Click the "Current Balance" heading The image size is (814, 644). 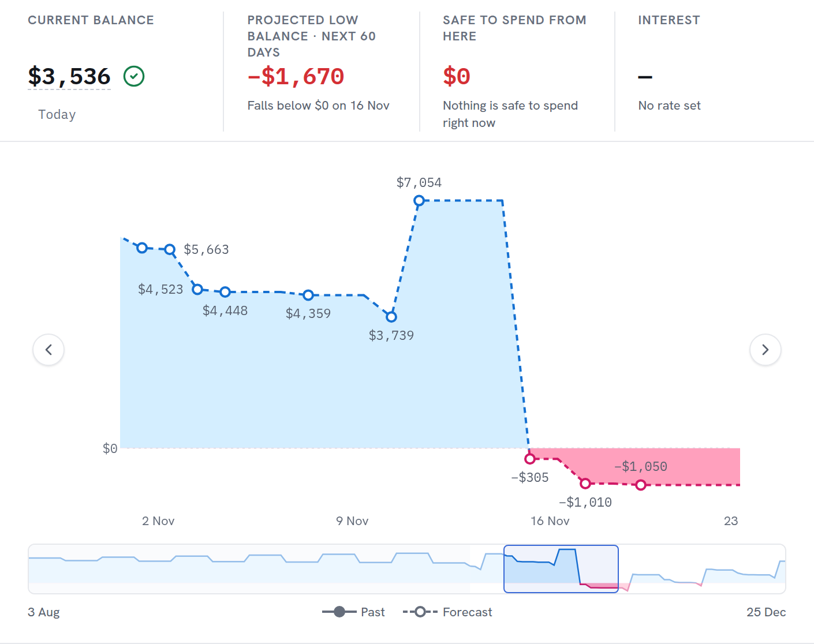91,20
